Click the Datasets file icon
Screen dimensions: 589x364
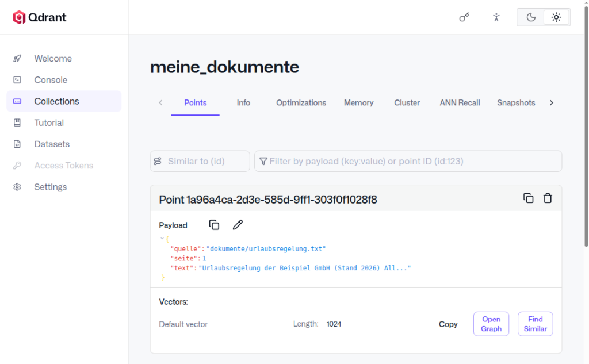click(17, 144)
